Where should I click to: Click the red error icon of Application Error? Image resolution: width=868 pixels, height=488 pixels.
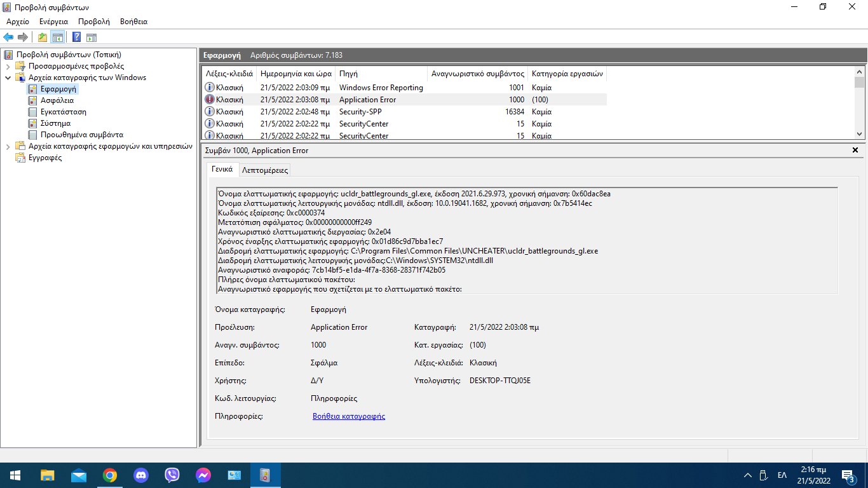coord(210,100)
